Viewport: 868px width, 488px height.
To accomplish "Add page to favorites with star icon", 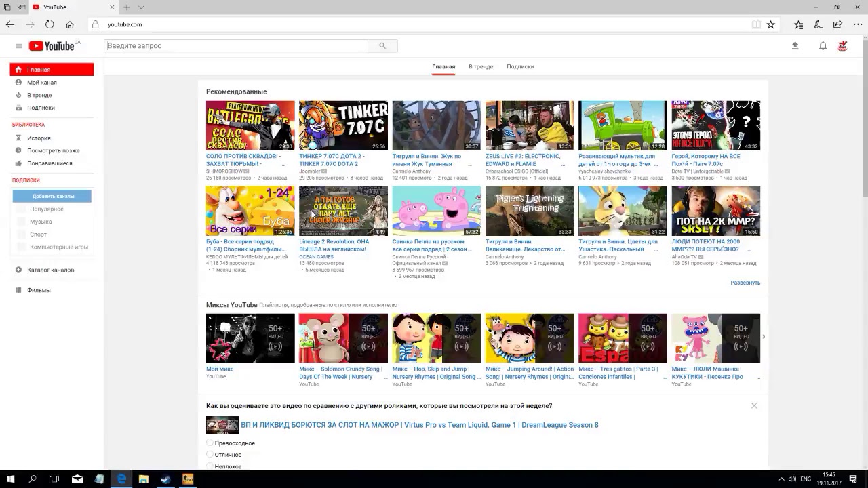I will (x=771, y=24).
